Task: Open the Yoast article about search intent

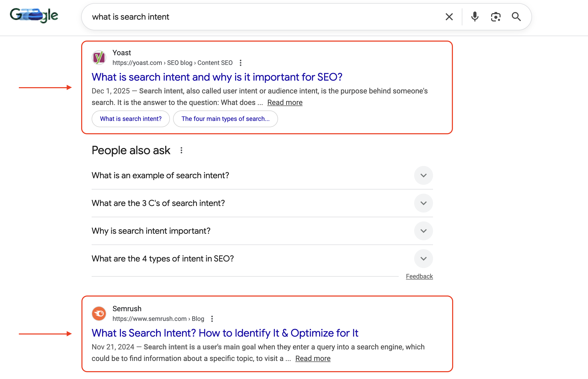Action: coord(217,77)
